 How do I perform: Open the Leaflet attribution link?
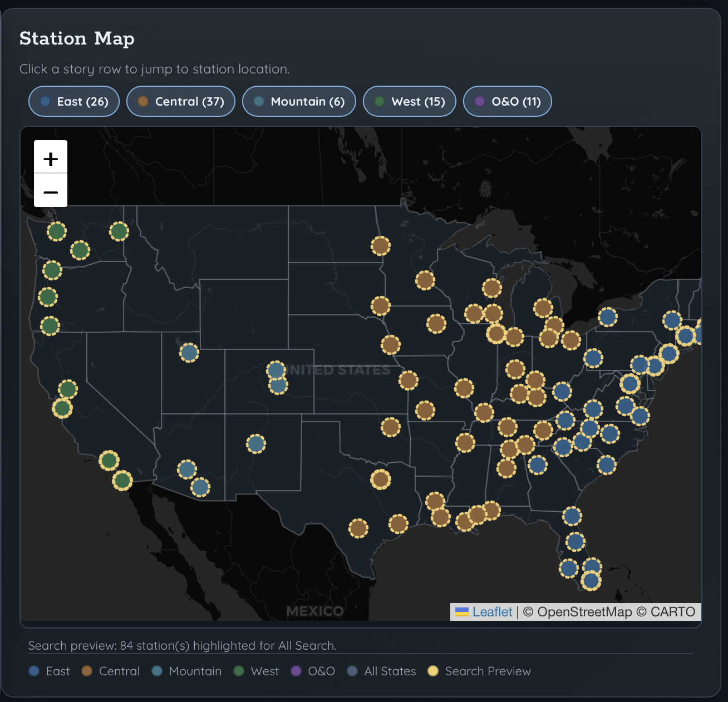492,612
